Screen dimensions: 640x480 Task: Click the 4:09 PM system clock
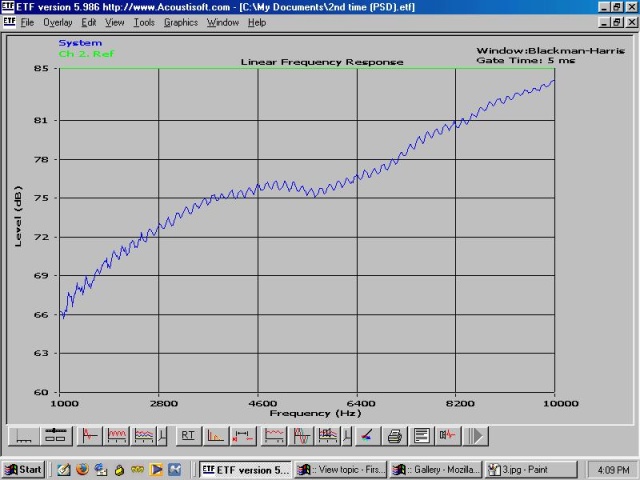[x=613, y=470]
